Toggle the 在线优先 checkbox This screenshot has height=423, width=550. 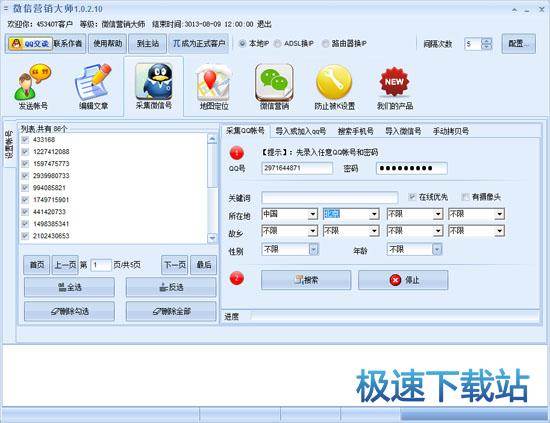(x=412, y=197)
